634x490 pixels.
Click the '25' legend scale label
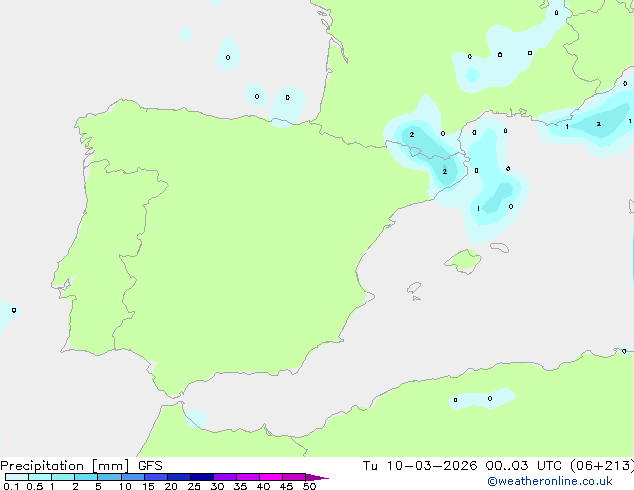[x=194, y=486]
